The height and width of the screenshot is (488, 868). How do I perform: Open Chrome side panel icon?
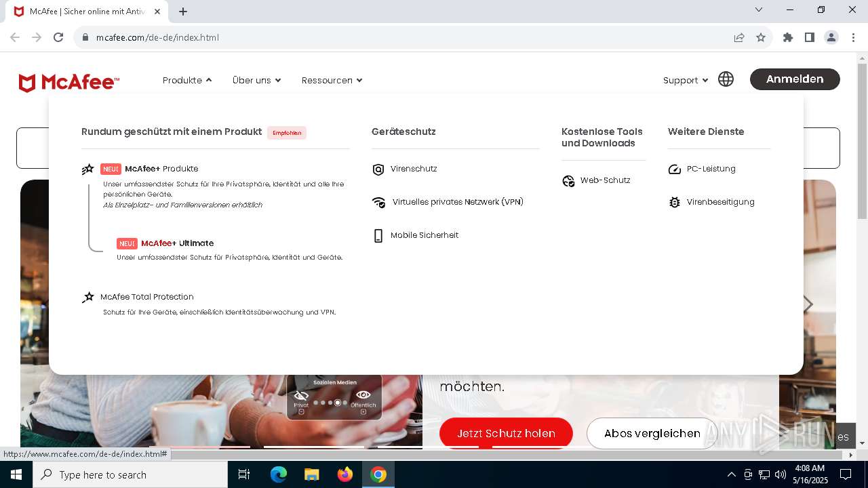click(810, 37)
